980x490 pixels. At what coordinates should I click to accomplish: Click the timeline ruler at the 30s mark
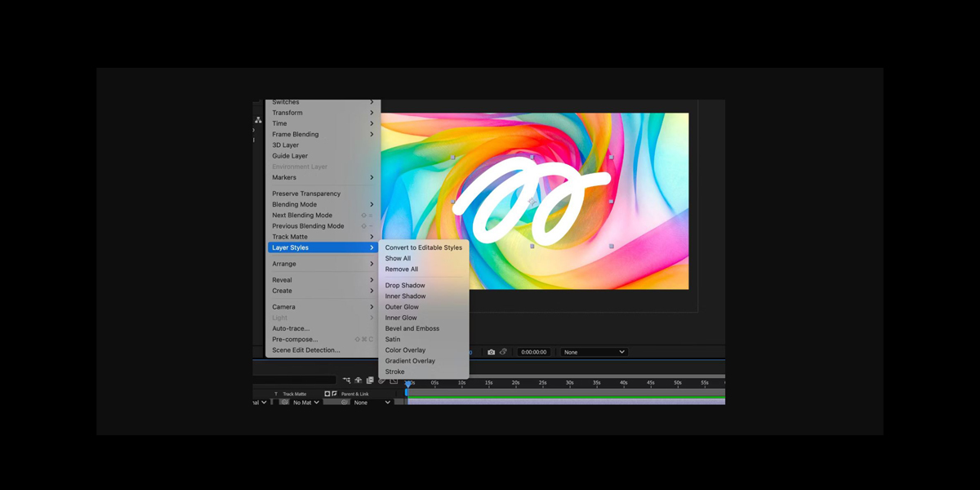(x=569, y=381)
